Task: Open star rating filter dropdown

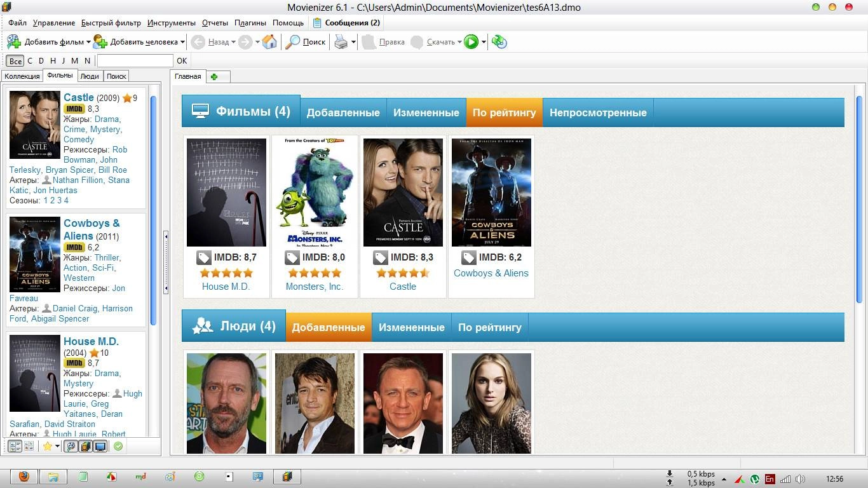Action: (x=57, y=446)
